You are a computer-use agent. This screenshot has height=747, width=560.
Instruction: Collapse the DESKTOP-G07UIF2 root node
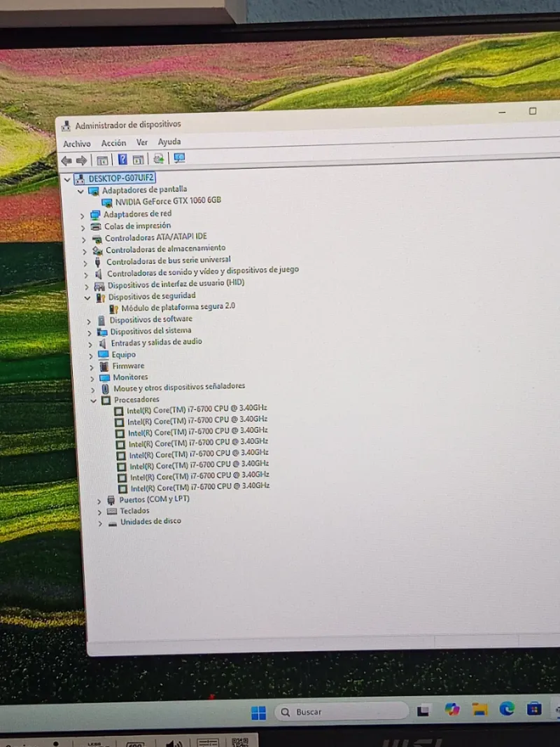(x=67, y=180)
